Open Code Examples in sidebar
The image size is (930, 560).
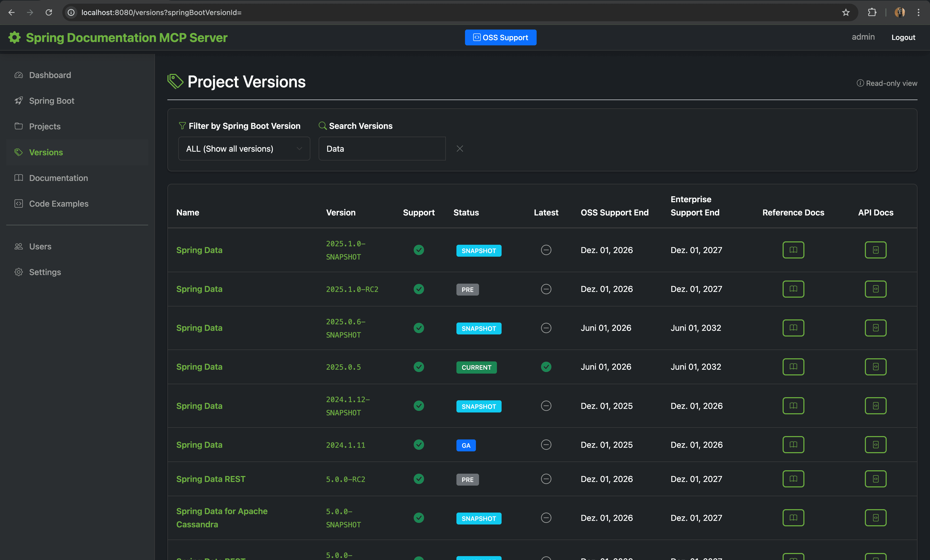tap(58, 204)
